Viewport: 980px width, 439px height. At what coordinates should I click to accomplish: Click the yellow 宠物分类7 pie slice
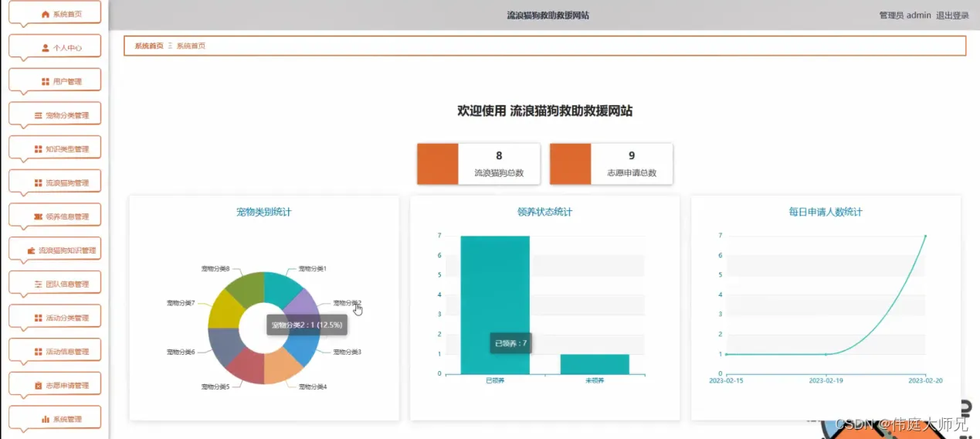click(225, 309)
